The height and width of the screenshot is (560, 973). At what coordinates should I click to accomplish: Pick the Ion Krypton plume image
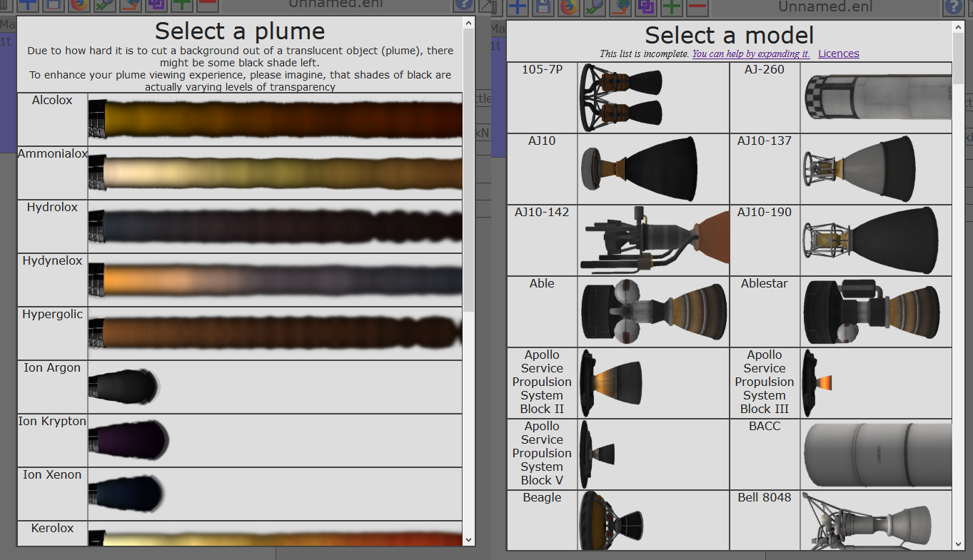(128, 440)
